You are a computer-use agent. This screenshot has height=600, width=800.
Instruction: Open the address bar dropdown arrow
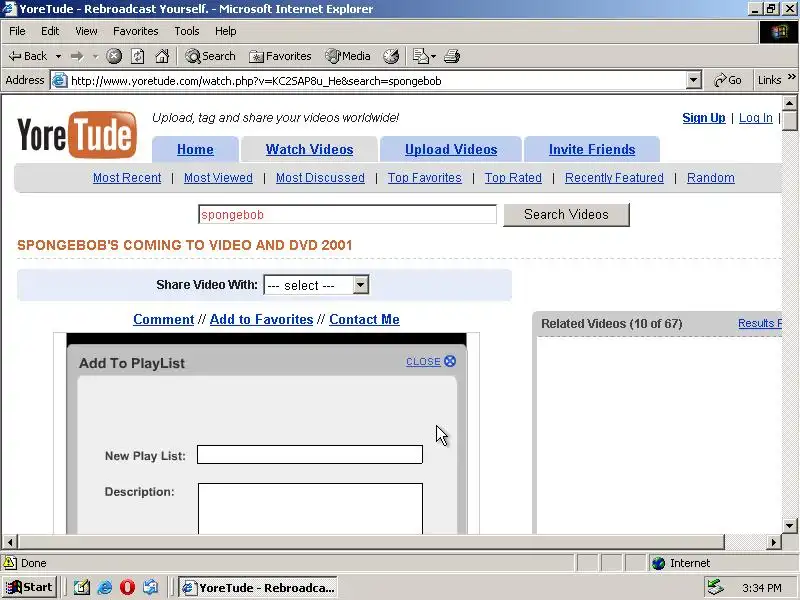coord(693,81)
